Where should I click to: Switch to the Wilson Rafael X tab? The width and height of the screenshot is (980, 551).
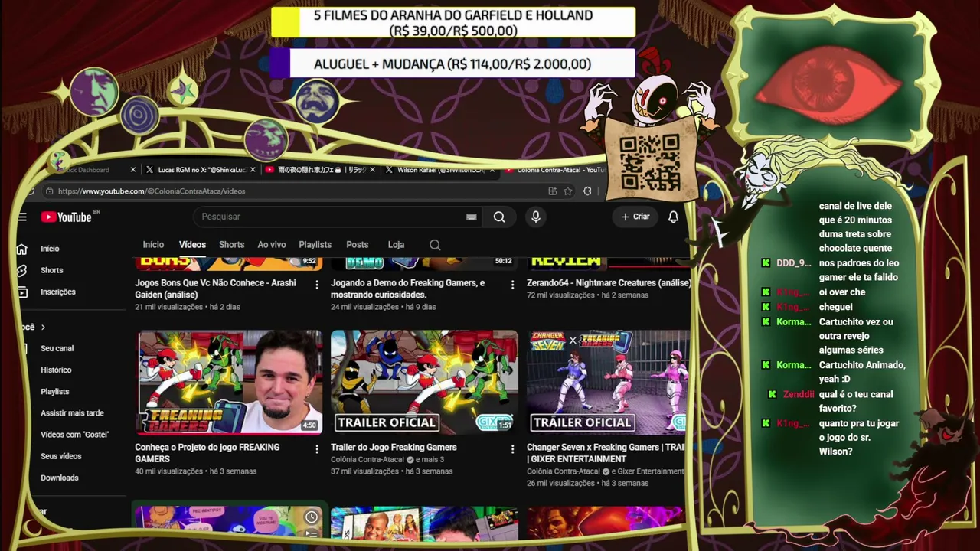434,170
